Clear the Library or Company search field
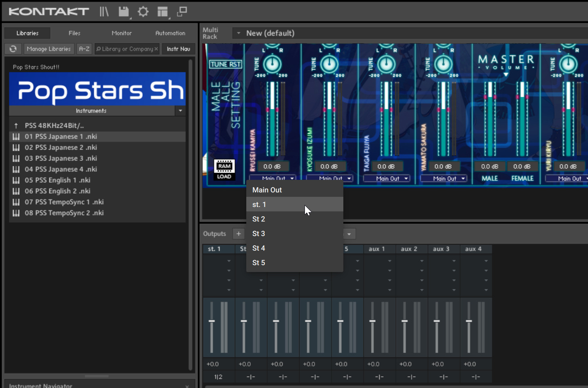 click(156, 49)
